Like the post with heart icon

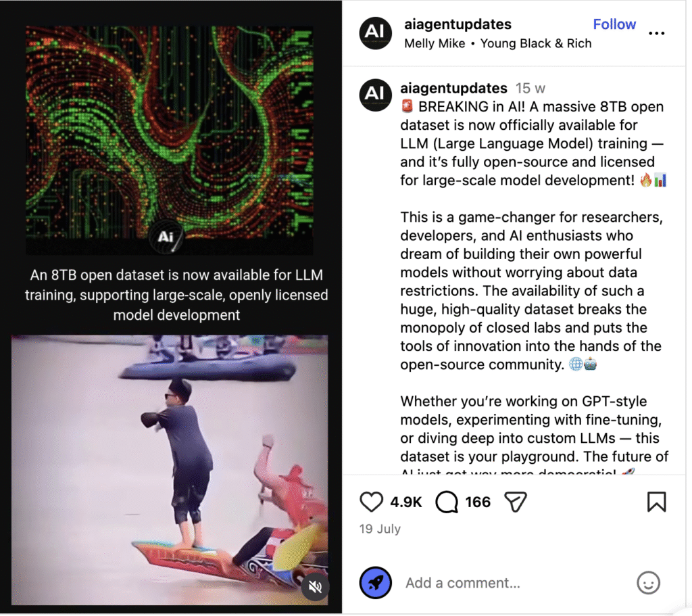coord(371,502)
